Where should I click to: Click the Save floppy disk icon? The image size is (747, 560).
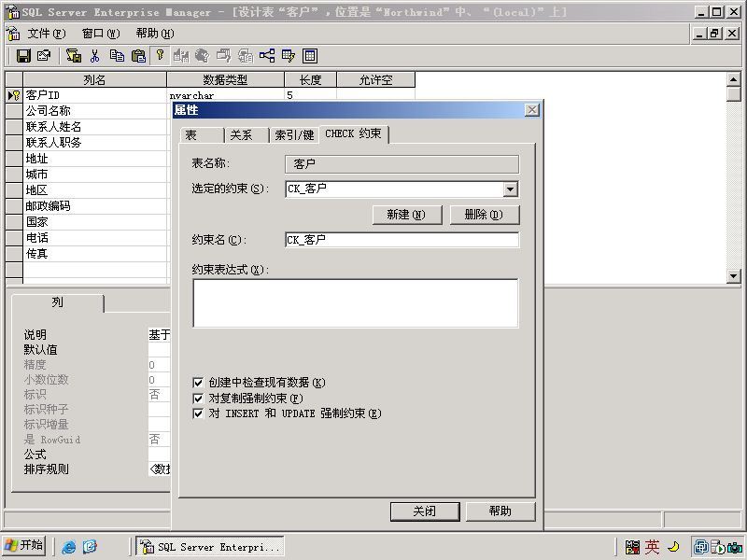point(23,56)
